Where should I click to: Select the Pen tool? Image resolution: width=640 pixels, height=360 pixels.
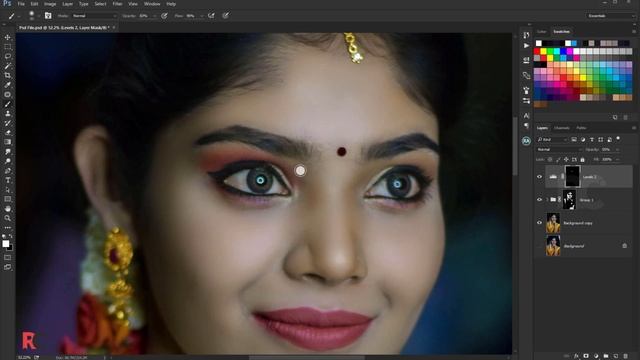[8, 170]
